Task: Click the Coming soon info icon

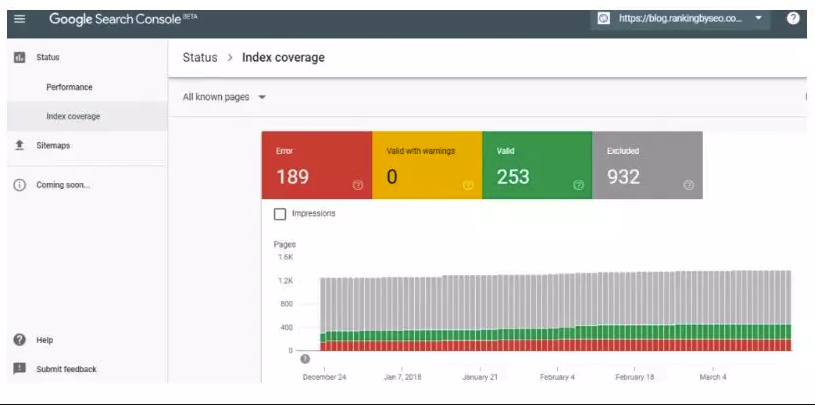Action: point(19,185)
